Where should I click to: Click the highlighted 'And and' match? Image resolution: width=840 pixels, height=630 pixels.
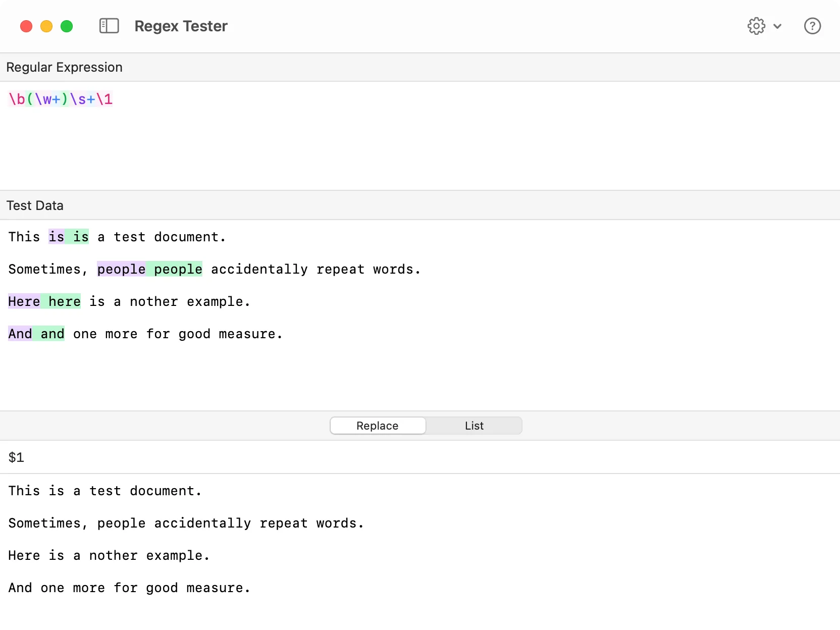[36, 334]
